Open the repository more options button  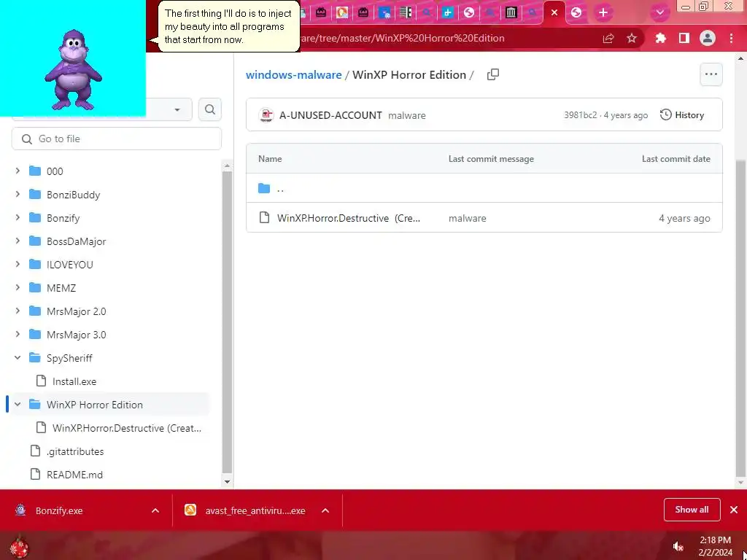point(711,74)
